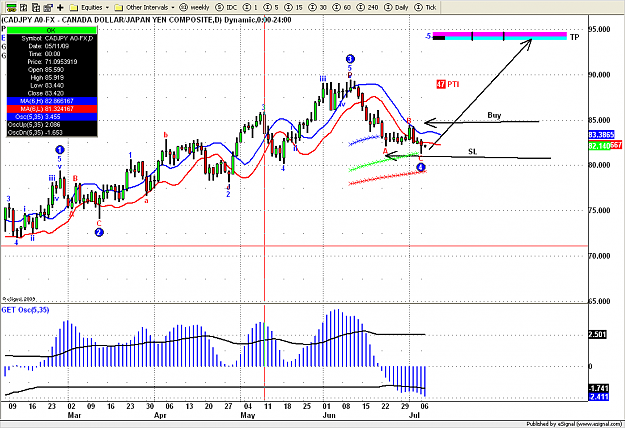625x428 pixels.
Task: Click the green chart icon at toolbar start
Action: point(11,7)
